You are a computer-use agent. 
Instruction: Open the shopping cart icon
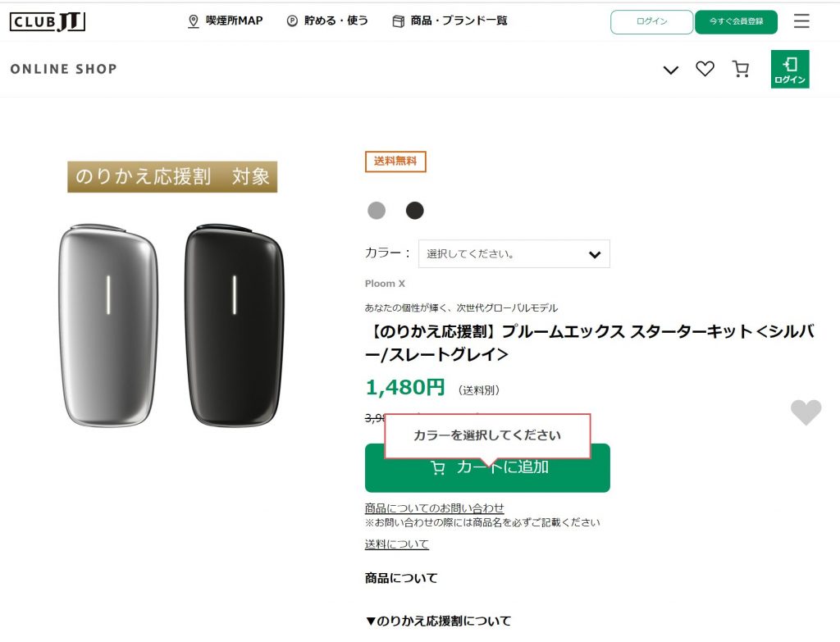(741, 70)
